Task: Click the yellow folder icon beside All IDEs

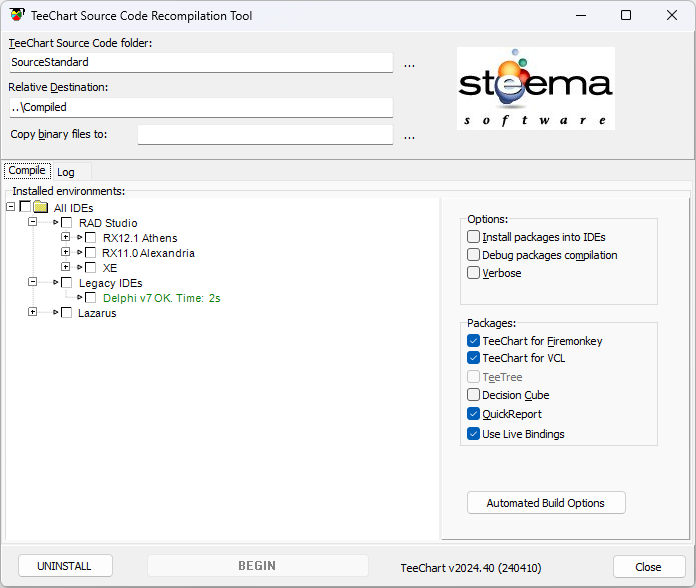Action: (41, 207)
